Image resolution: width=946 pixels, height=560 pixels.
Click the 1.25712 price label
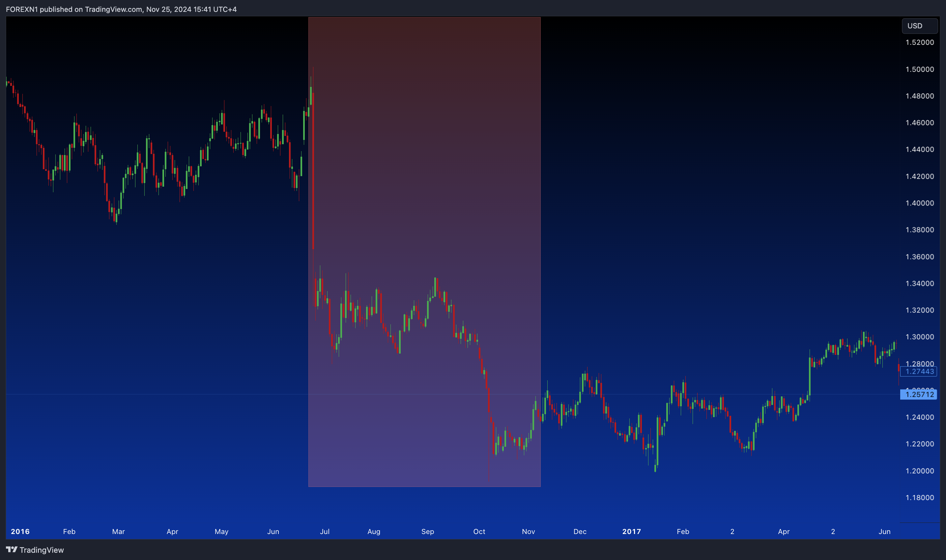pyautogui.click(x=918, y=394)
